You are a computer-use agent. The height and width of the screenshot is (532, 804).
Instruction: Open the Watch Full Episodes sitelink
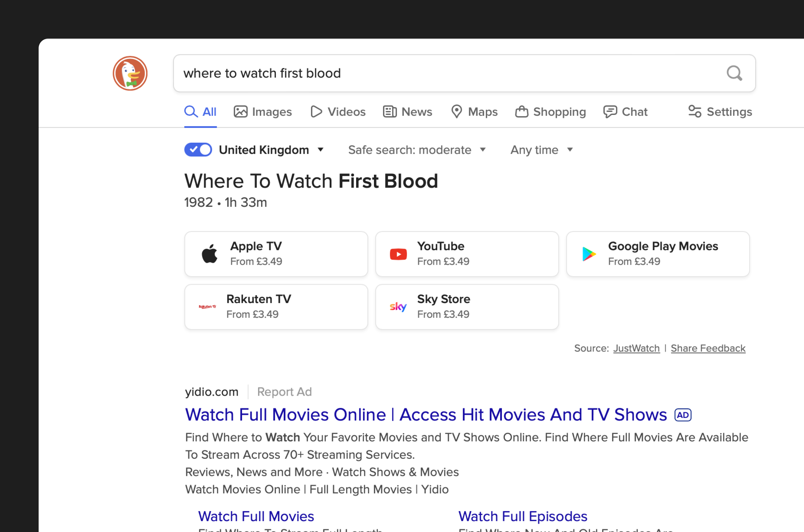click(x=522, y=516)
